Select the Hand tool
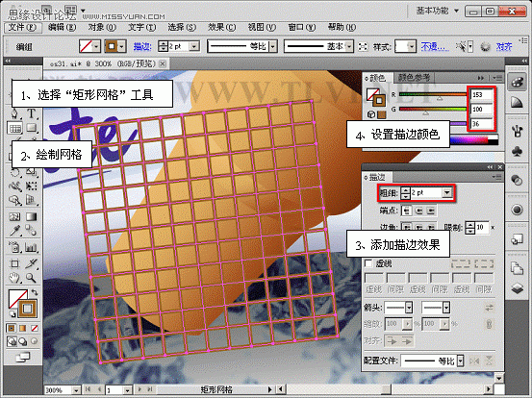Viewport: 532px width, 398px height. click(x=14, y=278)
